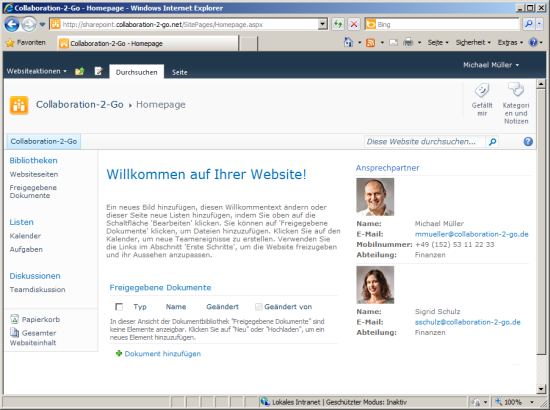
Task: Click the Read mail envelope icon
Action: [394, 43]
